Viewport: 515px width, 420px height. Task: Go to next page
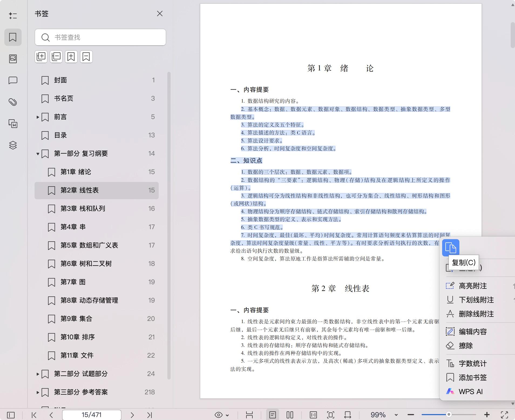tap(132, 415)
